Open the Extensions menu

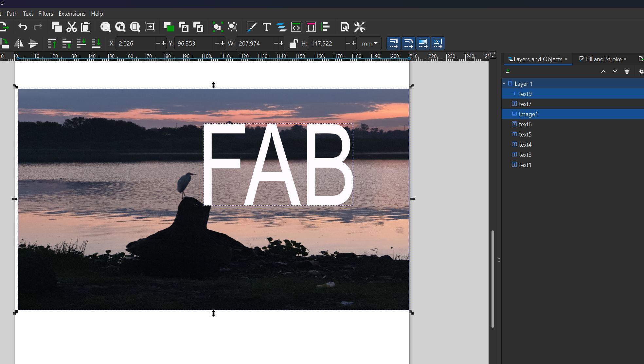72,14
